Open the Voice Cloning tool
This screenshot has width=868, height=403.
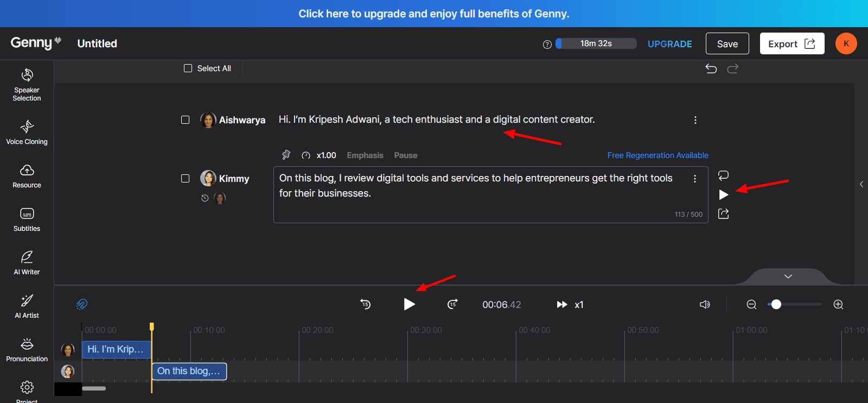click(27, 133)
